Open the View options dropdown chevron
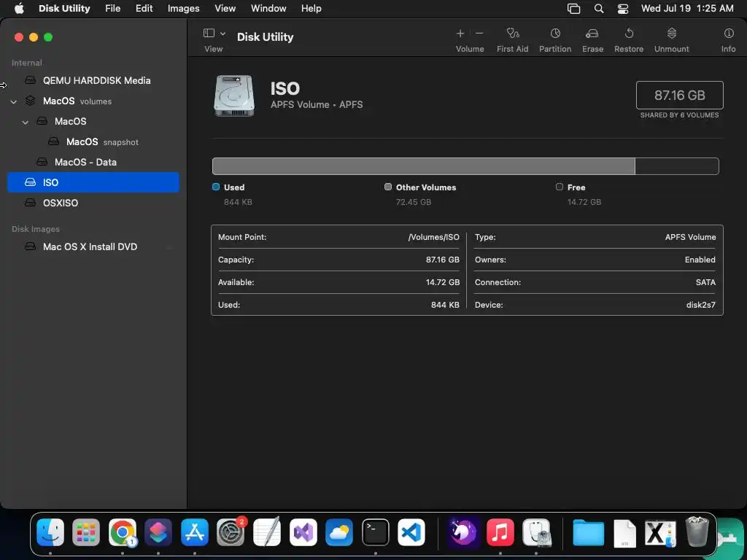 (x=222, y=34)
